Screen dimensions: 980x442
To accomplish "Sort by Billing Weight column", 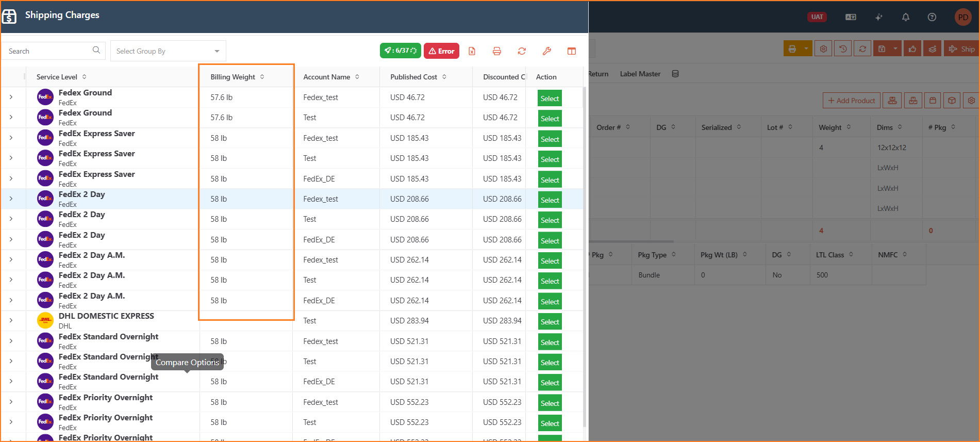I will [x=262, y=77].
